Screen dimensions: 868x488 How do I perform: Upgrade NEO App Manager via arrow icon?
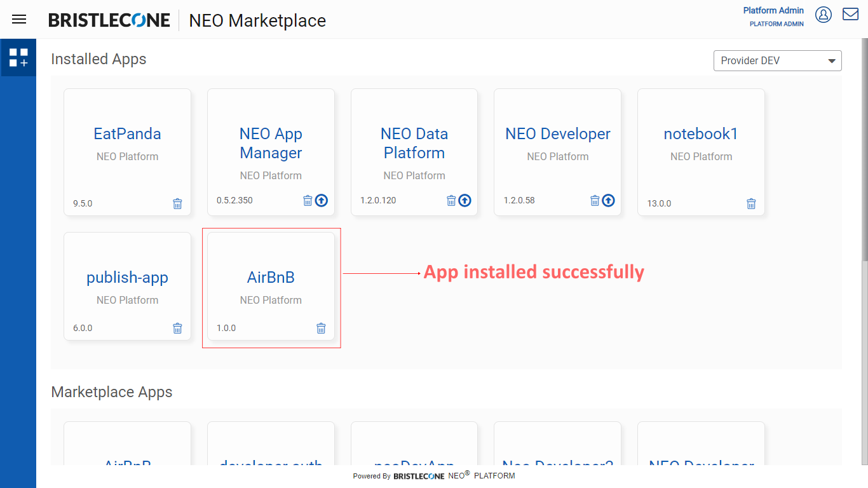(322, 200)
